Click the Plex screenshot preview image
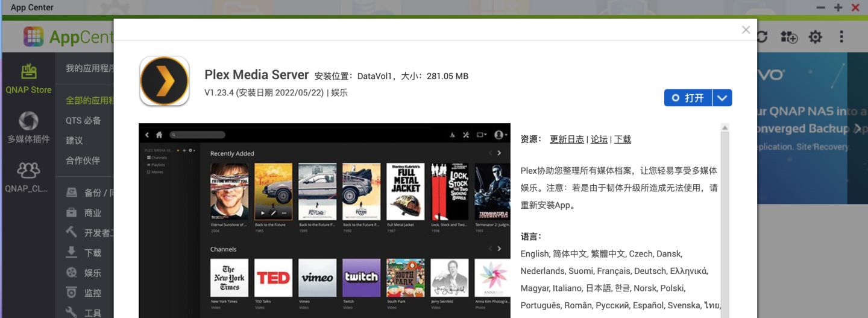Screen dimensions: 868x318 (324, 221)
